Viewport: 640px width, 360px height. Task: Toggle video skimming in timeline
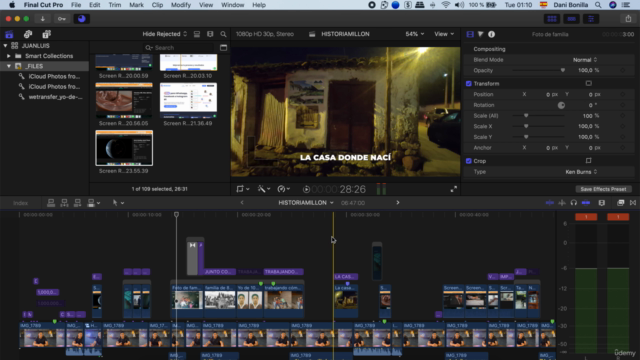coord(550,203)
